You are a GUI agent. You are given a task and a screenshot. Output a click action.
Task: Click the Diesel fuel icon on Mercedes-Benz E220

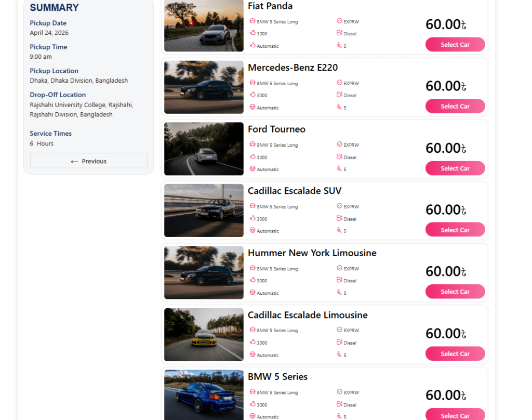(x=339, y=95)
